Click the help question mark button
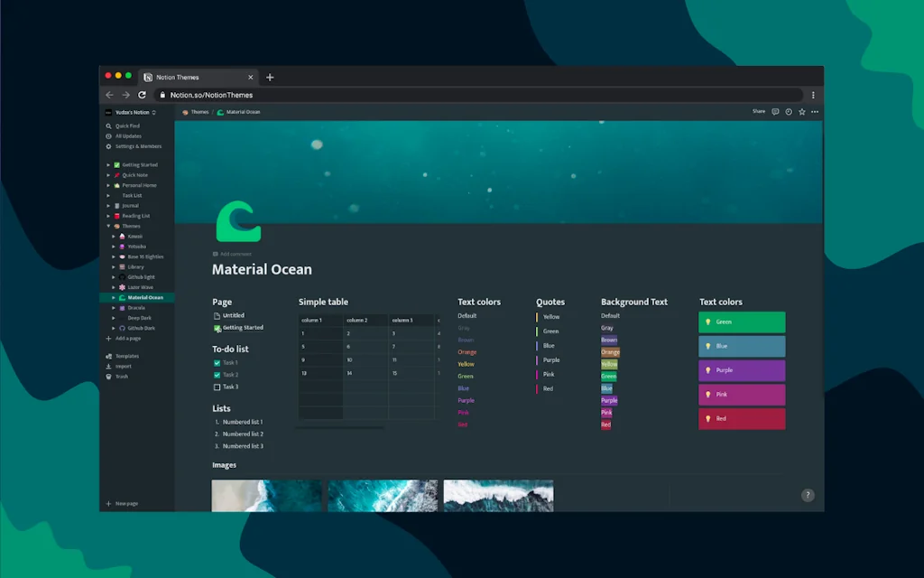This screenshot has width=924, height=578. (x=808, y=495)
